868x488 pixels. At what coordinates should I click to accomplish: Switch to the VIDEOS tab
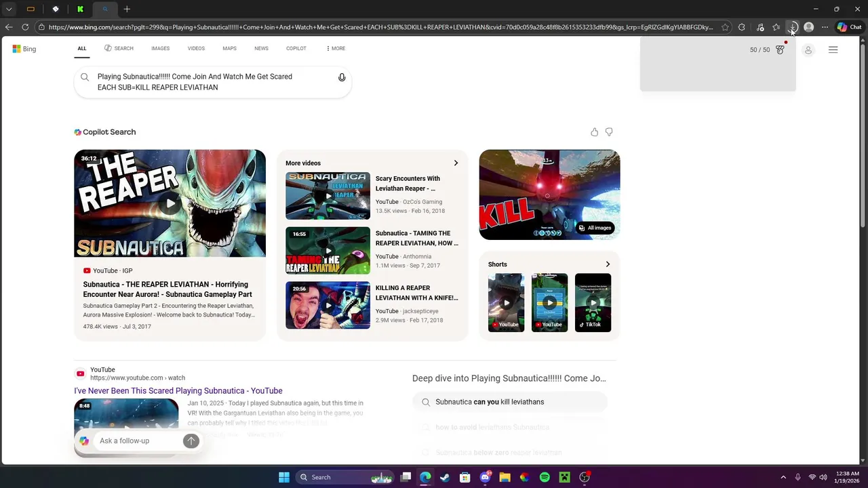(x=196, y=49)
